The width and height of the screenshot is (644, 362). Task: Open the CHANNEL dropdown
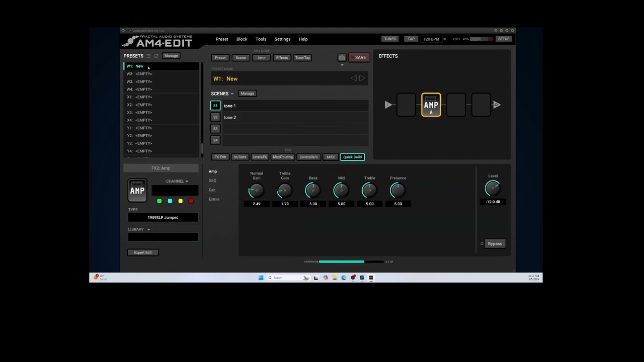[x=177, y=182]
